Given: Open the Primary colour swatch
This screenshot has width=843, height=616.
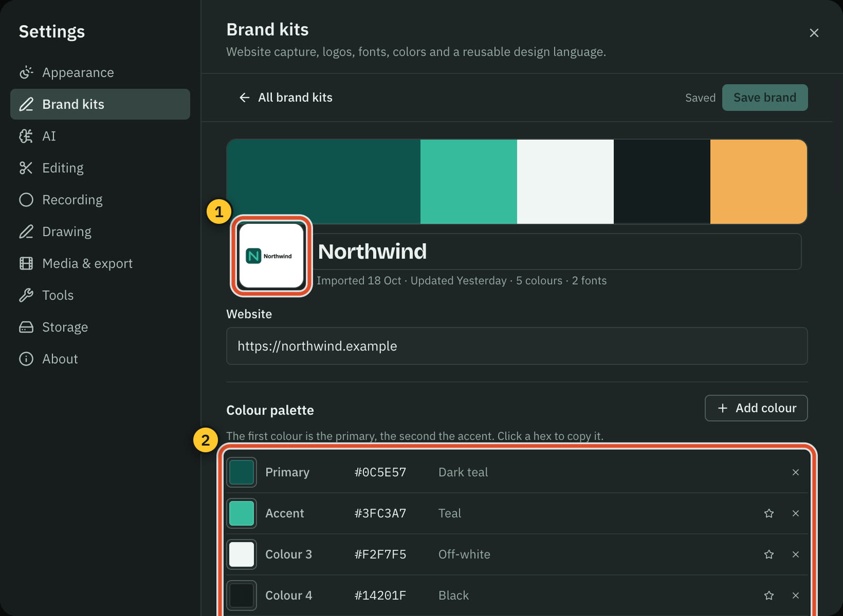Looking at the screenshot, I should [x=242, y=472].
